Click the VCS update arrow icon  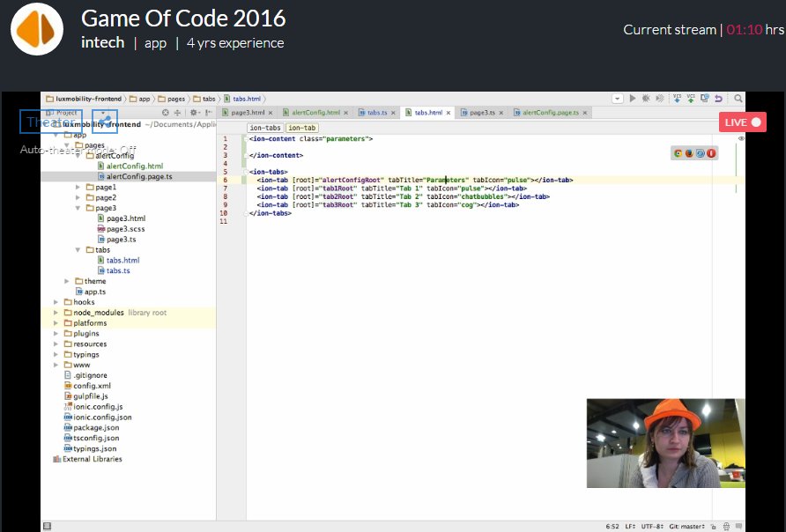tap(677, 98)
